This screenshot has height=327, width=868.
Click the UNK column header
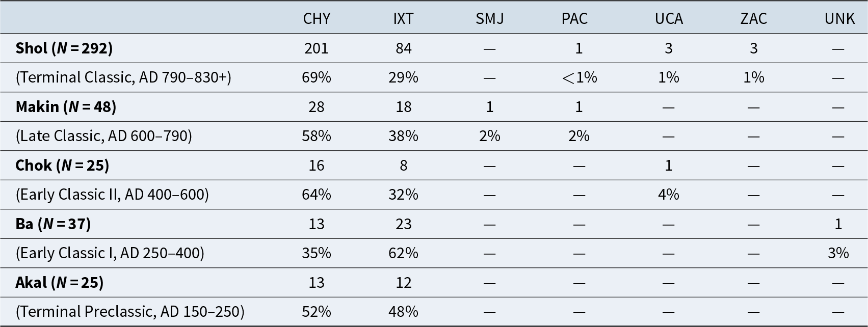[x=839, y=19]
